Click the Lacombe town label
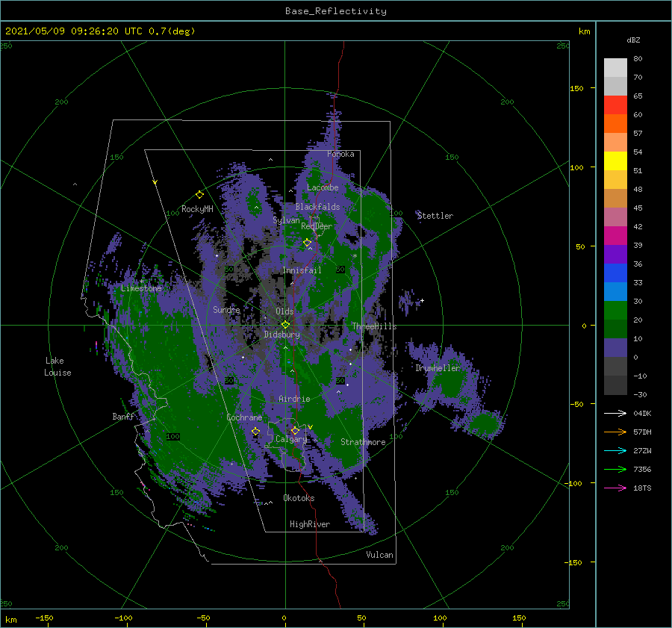Viewport: 672px width, 628px height. pyautogui.click(x=323, y=187)
